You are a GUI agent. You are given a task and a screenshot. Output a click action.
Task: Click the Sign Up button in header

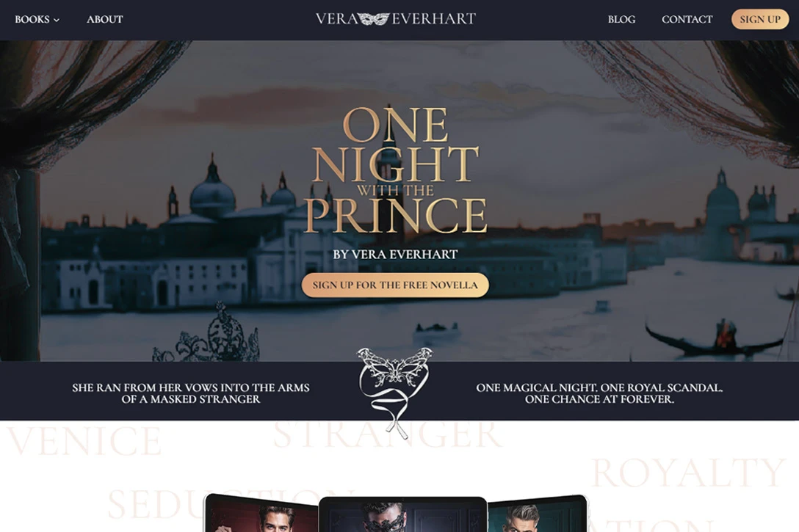(x=760, y=19)
